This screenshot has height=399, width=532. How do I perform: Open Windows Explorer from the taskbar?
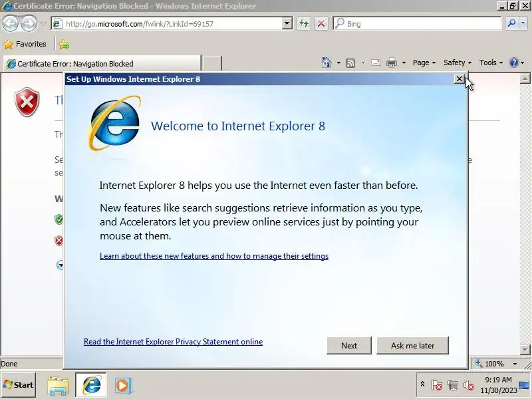pos(58,386)
